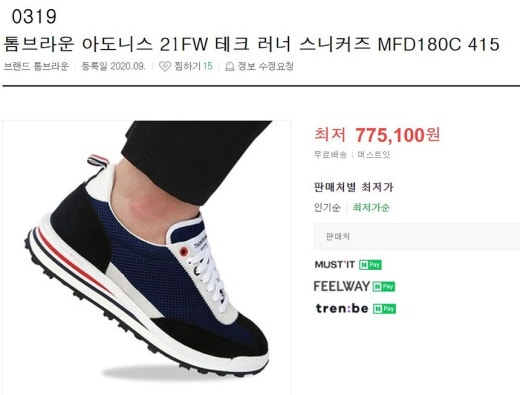This screenshot has width=520, height=395.
Task: Open the FEELWAY seller logo
Action: pos(342,286)
